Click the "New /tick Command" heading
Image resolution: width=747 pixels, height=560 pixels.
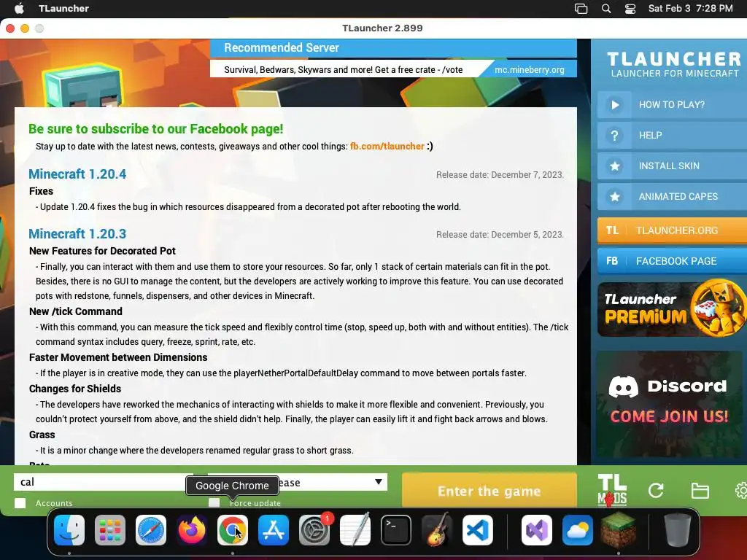76,311
